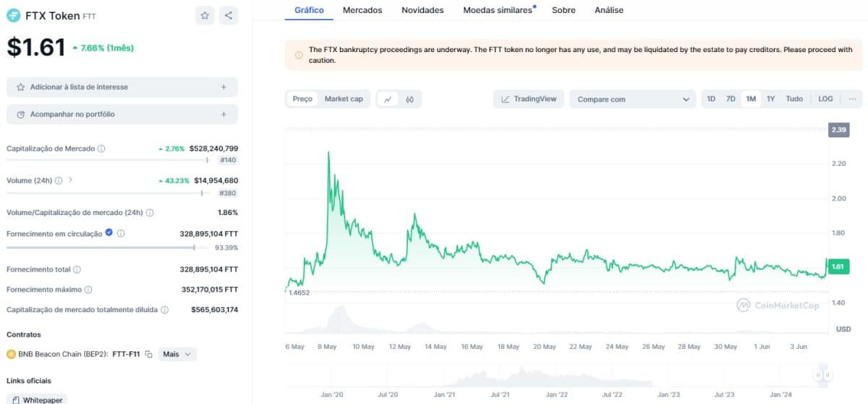The height and width of the screenshot is (404, 868).
Task: Select the Market cap toggle
Action: click(x=344, y=99)
